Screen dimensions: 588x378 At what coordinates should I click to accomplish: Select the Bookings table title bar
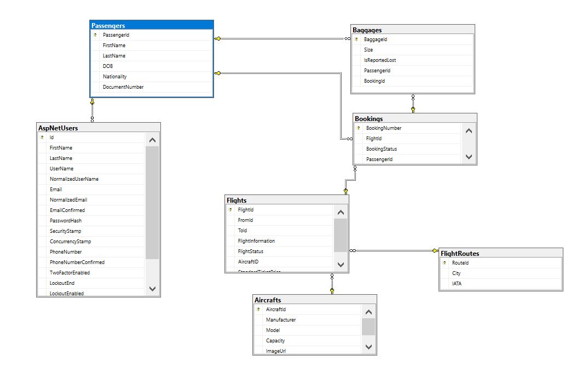[x=415, y=119]
